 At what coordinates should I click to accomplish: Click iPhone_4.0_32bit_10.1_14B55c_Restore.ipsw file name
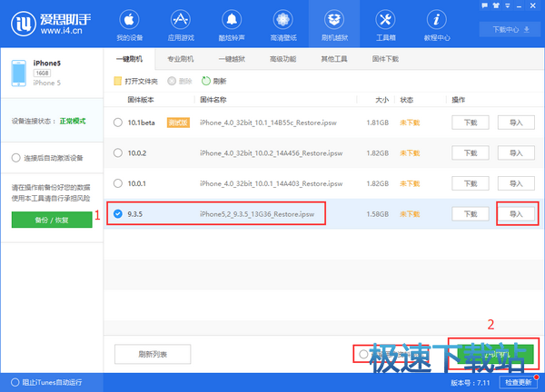click(x=268, y=122)
